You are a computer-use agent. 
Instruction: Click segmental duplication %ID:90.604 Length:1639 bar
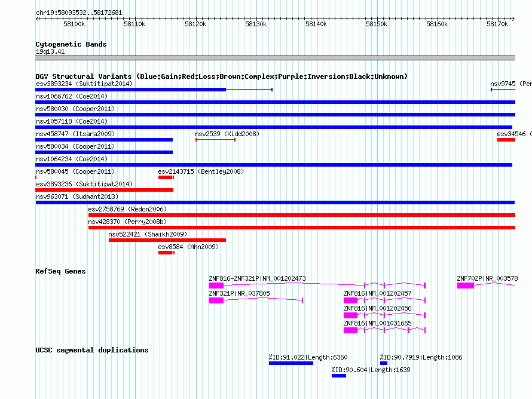tap(338, 376)
